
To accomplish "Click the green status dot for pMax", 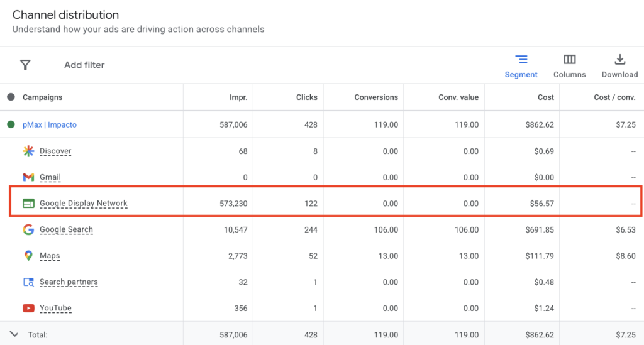I will 11,124.
